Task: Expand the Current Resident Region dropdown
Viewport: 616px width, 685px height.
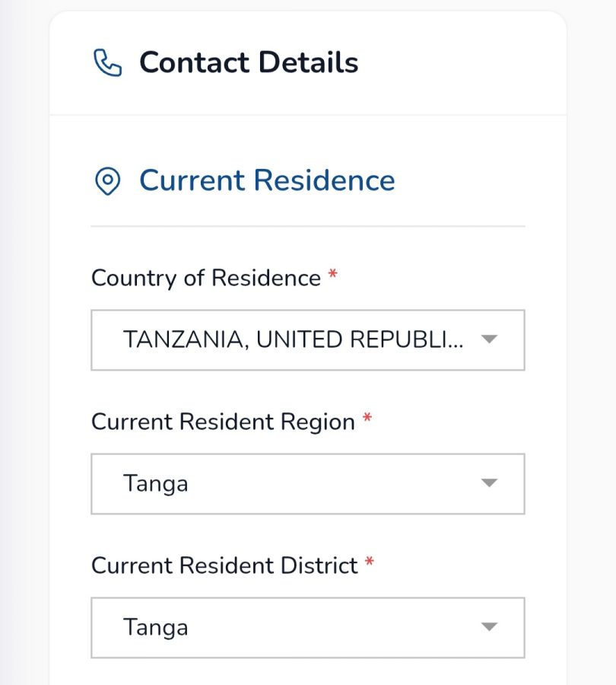Action: [307, 484]
